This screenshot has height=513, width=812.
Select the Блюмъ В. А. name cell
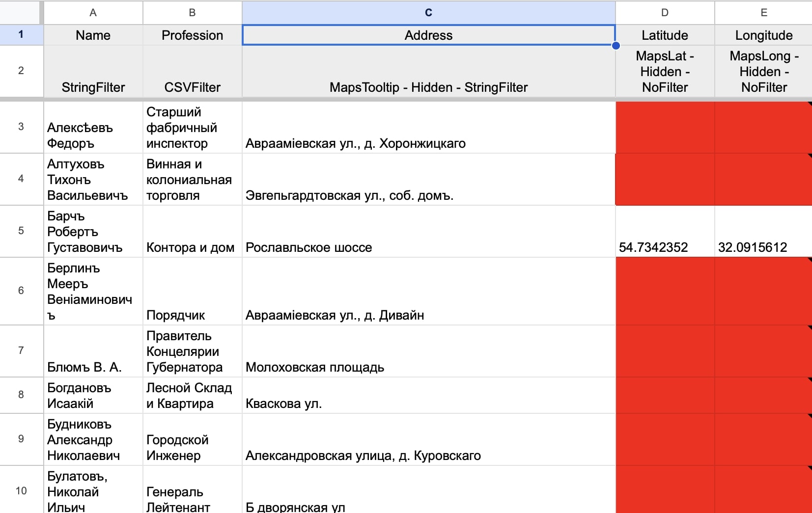tap(93, 351)
